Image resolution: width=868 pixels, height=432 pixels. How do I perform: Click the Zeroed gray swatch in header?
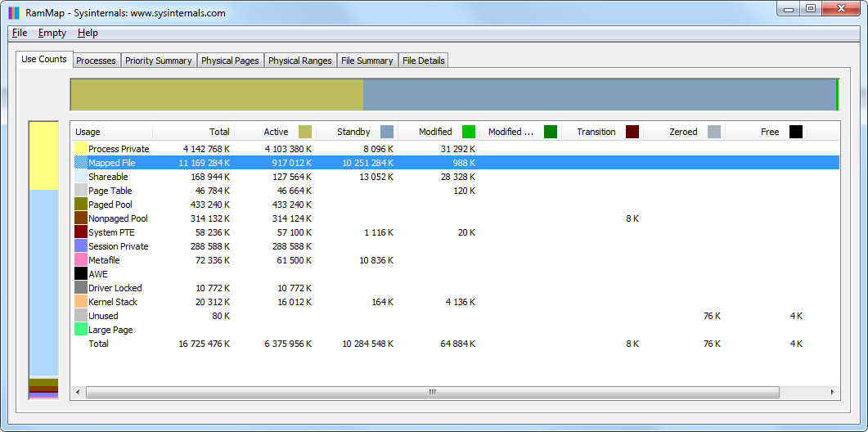click(x=715, y=132)
